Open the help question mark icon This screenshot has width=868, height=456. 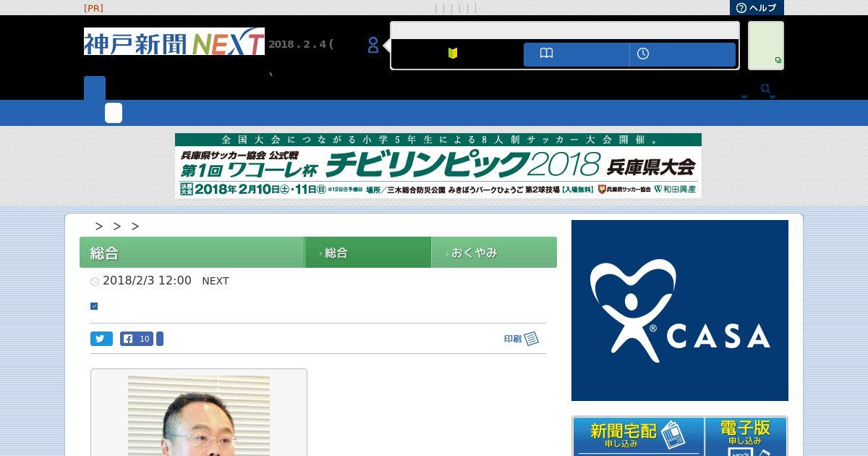click(741, 8)
